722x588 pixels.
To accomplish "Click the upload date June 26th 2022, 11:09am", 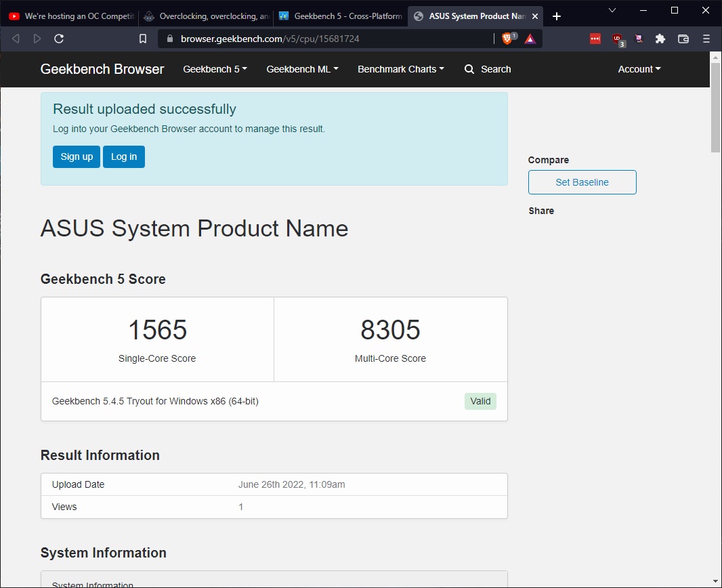I will [x=291, y=484].
